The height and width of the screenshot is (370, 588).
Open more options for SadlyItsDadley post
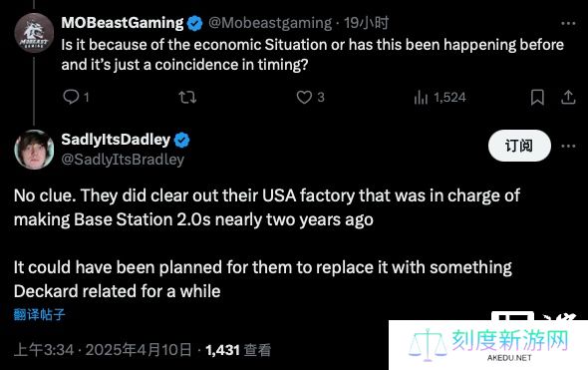[x=568, y=146]
